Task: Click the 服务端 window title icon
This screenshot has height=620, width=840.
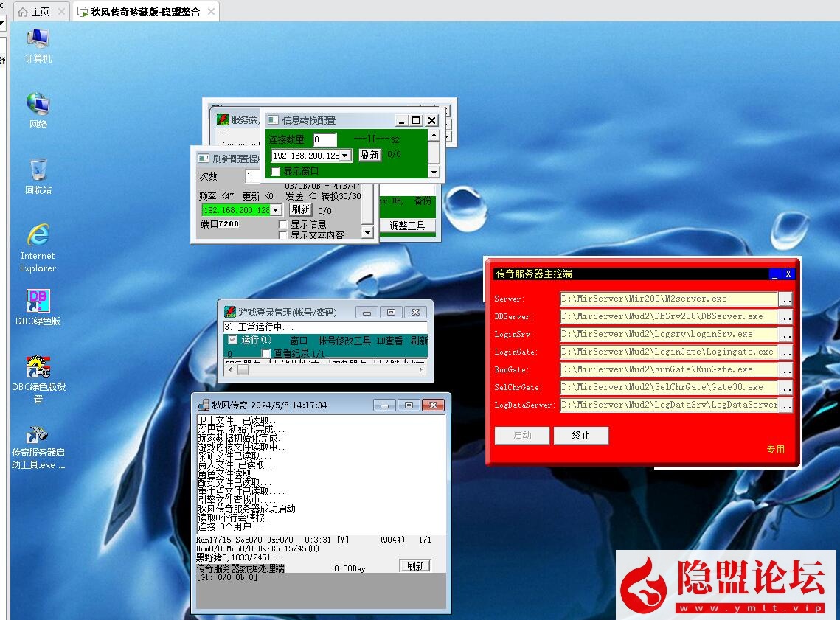Action: coord(222,119)
